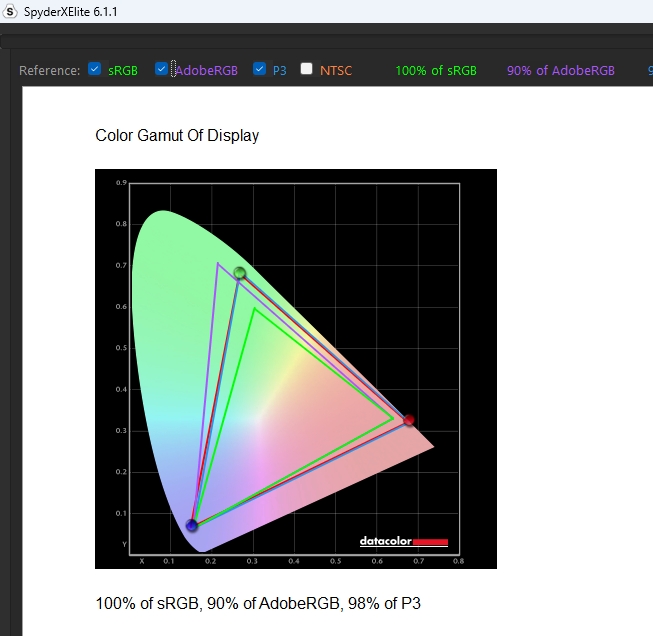This screenshot has height=636, width=653.
Task: Click the purple AdobeRGB checkbox label
Action: [x=207, y=71]
